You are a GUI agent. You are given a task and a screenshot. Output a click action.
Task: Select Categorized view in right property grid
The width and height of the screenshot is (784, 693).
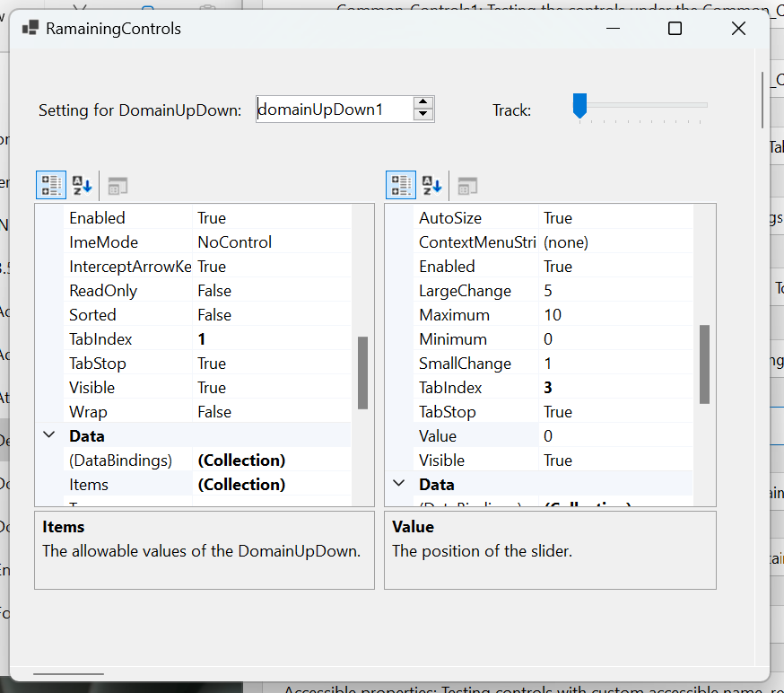(x=401, y=185)
